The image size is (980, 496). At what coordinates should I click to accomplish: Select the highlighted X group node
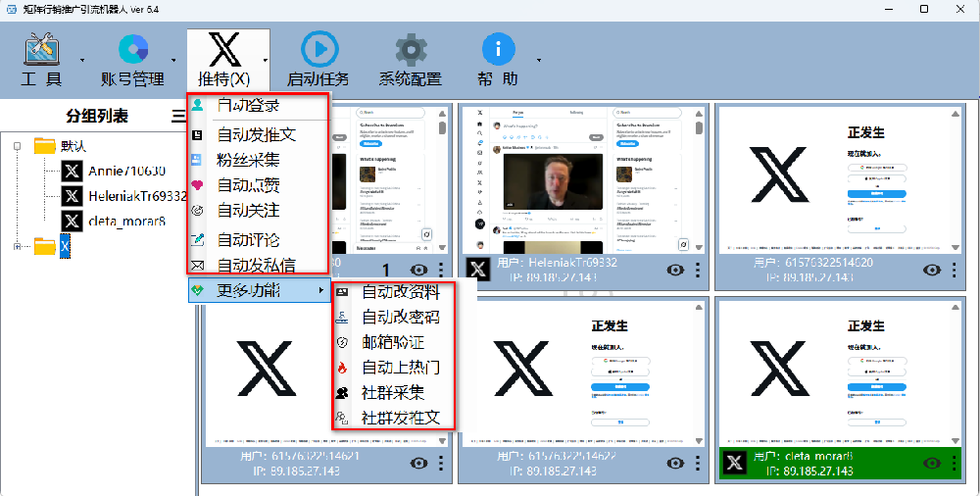[x=65, y=246]
